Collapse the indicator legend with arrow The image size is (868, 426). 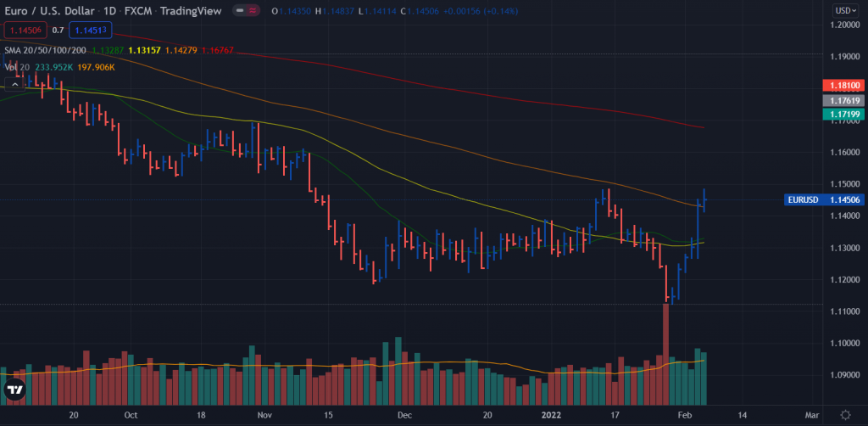click(15, 84)
